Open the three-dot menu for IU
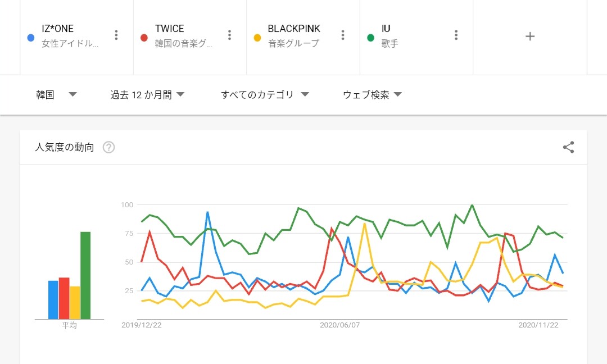The width and height of the screenshot is (607, 364). [456, 35]
